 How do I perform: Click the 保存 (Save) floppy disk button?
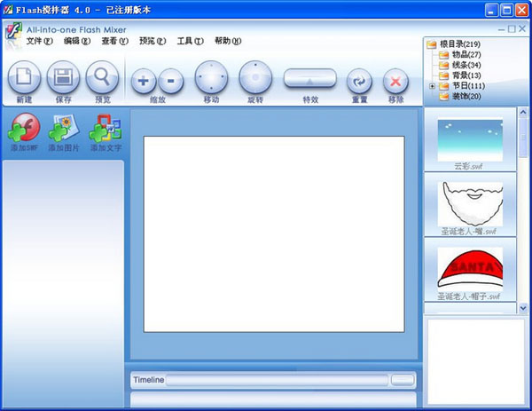(63, 77)
